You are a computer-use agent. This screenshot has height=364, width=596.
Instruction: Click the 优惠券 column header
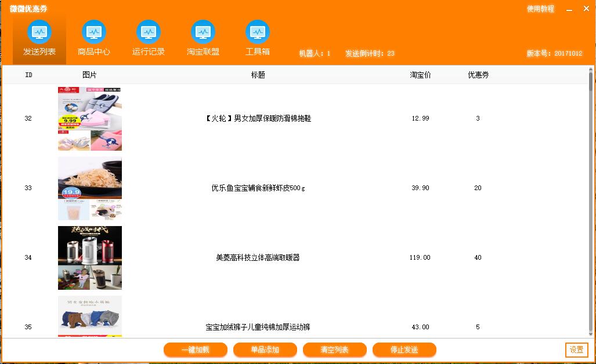tap(477, 74)
